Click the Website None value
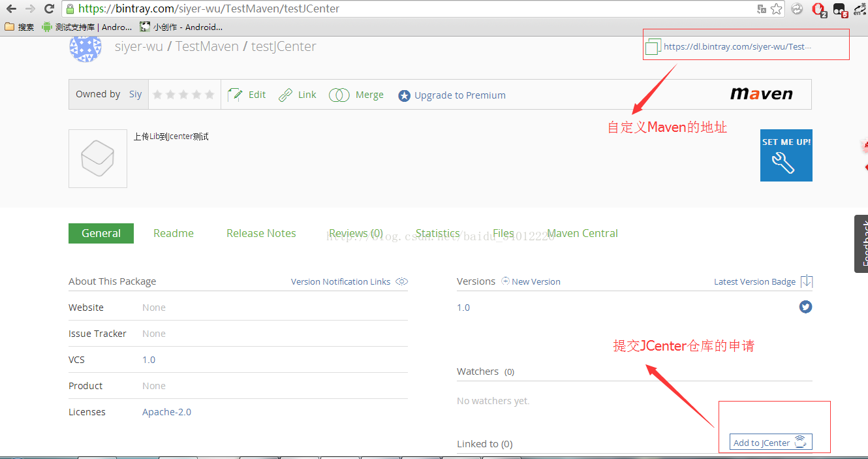The image size is (868, 459). (x=154, y=308)
